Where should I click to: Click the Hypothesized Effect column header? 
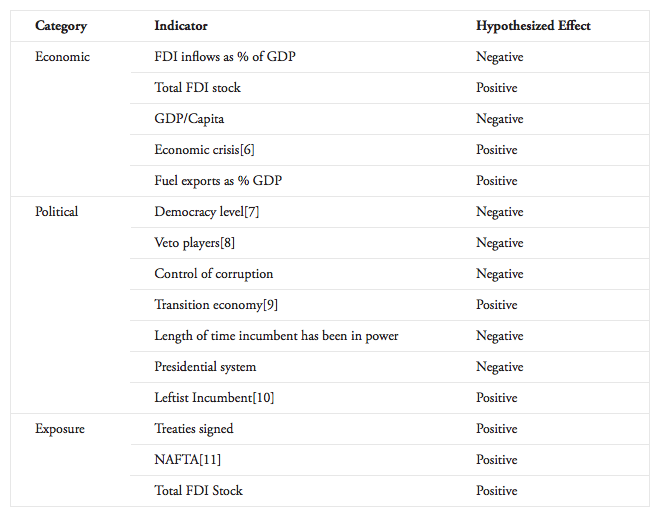pyautogui.click(x=533, y=26)
